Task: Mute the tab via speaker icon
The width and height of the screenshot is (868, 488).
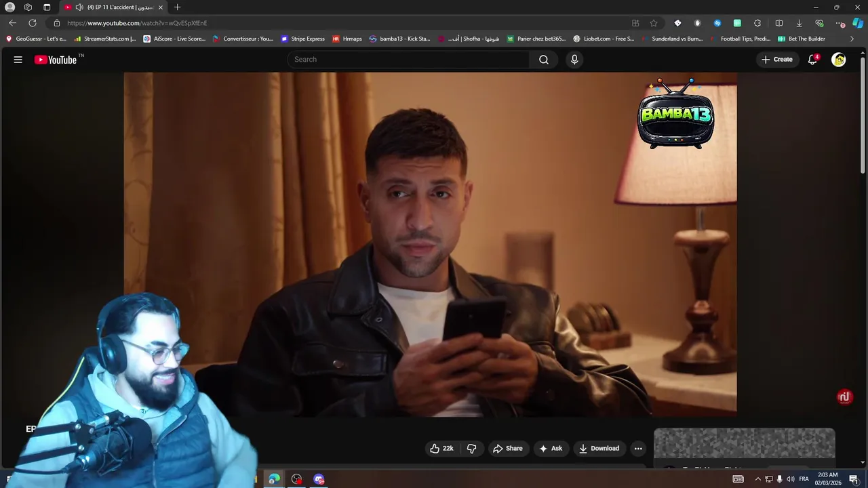Action: click(79, 7)
